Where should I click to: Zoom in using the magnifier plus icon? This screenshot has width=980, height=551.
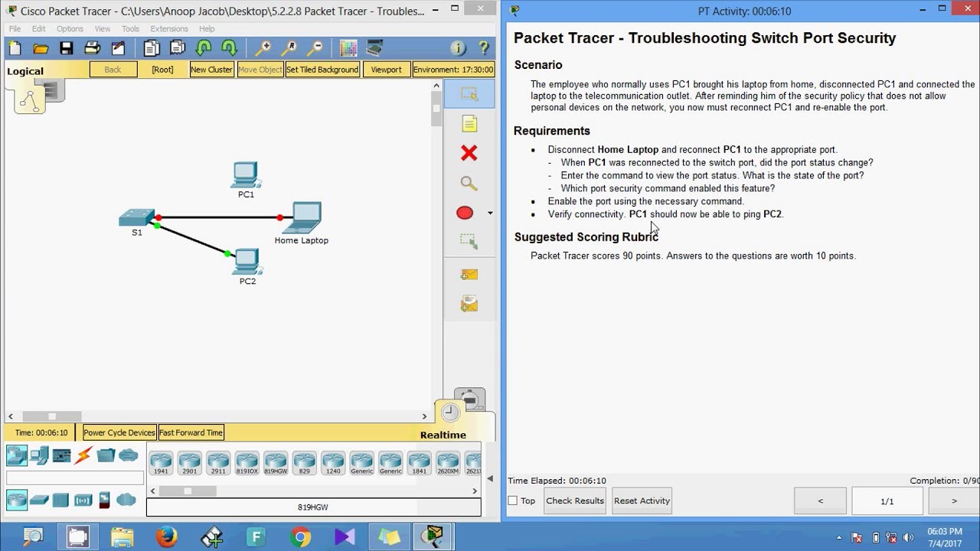click(263, 48)
